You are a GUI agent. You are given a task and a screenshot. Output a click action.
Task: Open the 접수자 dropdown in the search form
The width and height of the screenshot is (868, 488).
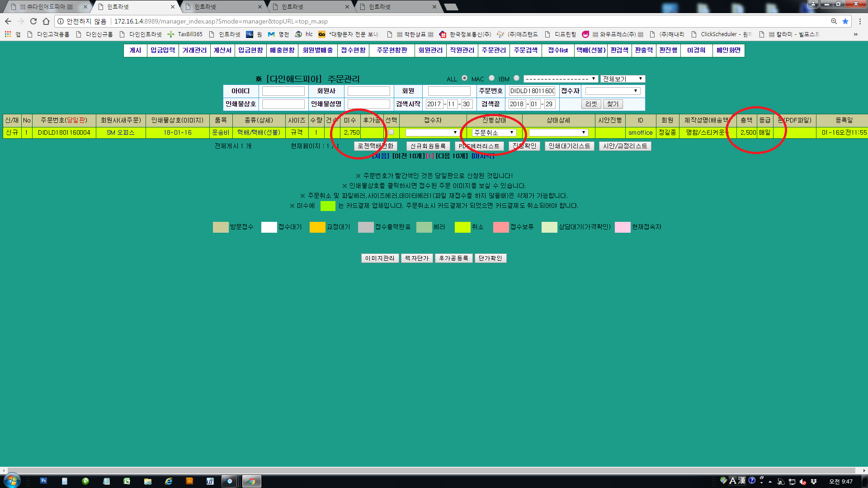tap(612, 91)
